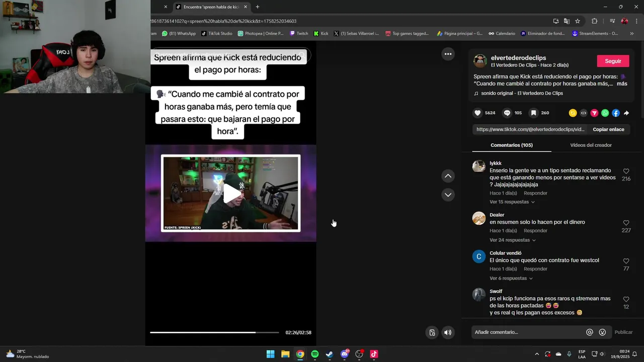Seek on the video progress bar
Viewport: 644px width, 362px height.
tap(214, 332)
